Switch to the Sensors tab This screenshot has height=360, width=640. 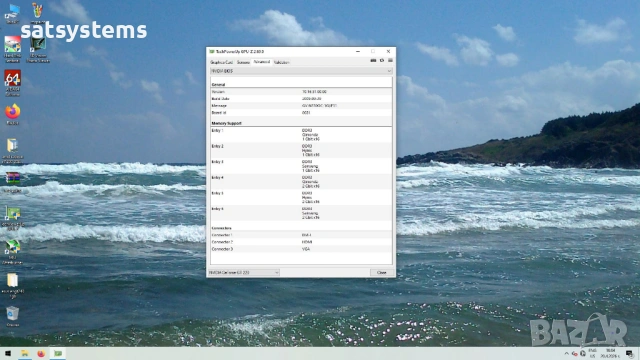(x=243, y=62)
